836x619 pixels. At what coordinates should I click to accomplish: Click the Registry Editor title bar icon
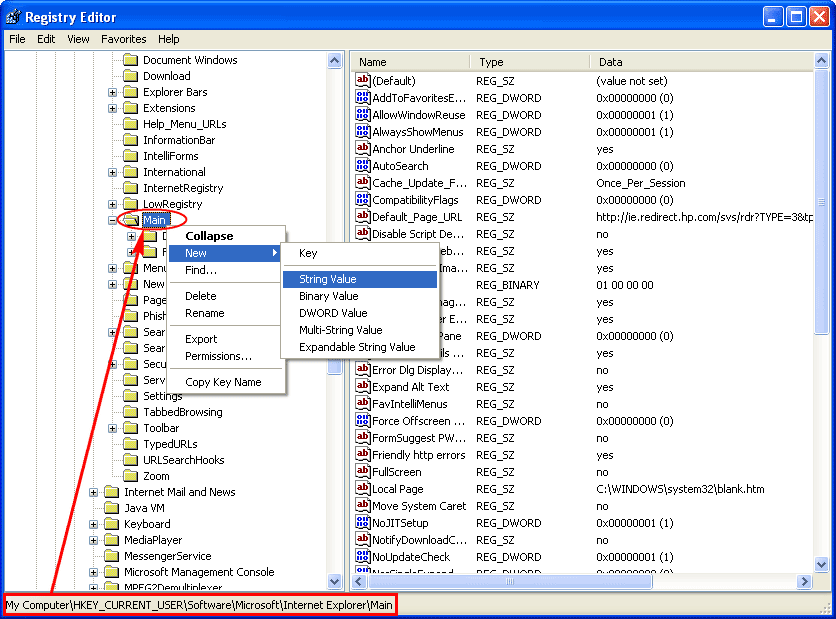pyautogui.click(x=13, y=17)
